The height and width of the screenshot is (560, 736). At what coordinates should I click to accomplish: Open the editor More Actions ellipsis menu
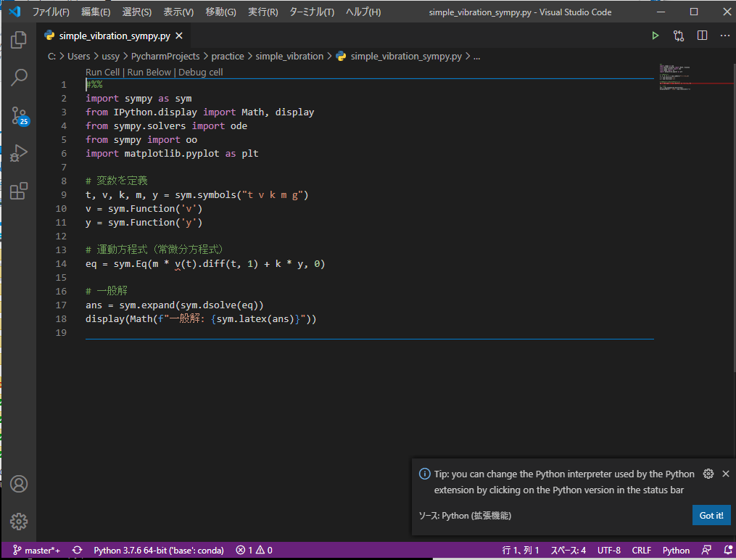pos(724,36)
